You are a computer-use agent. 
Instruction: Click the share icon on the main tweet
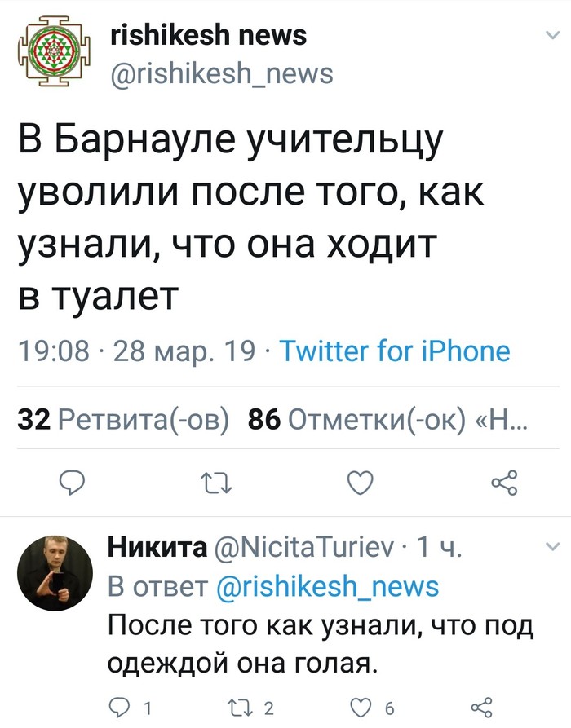click(x=502, y=483)
